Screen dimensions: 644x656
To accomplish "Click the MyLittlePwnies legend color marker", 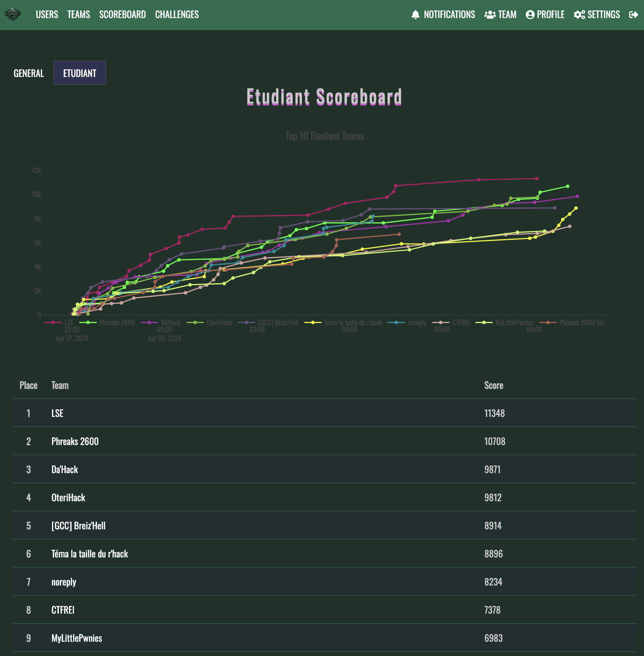I will [x=484, y=323].
